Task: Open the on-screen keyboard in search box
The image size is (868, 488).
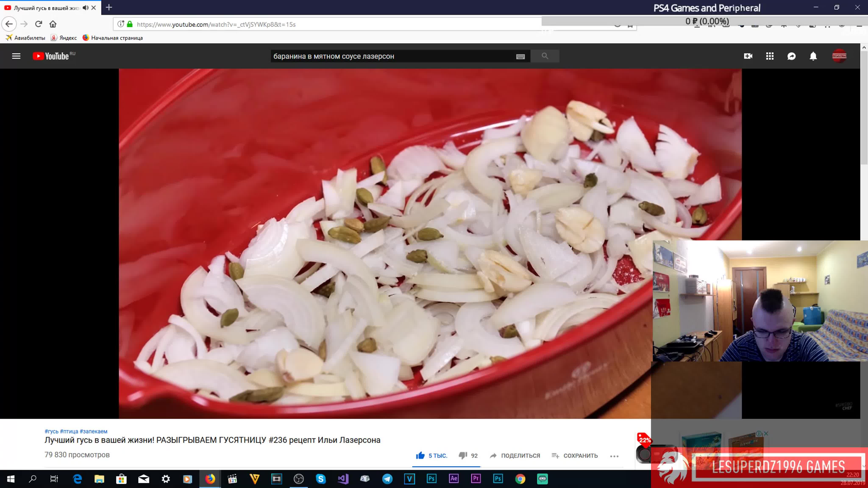Action: (520, 57)
